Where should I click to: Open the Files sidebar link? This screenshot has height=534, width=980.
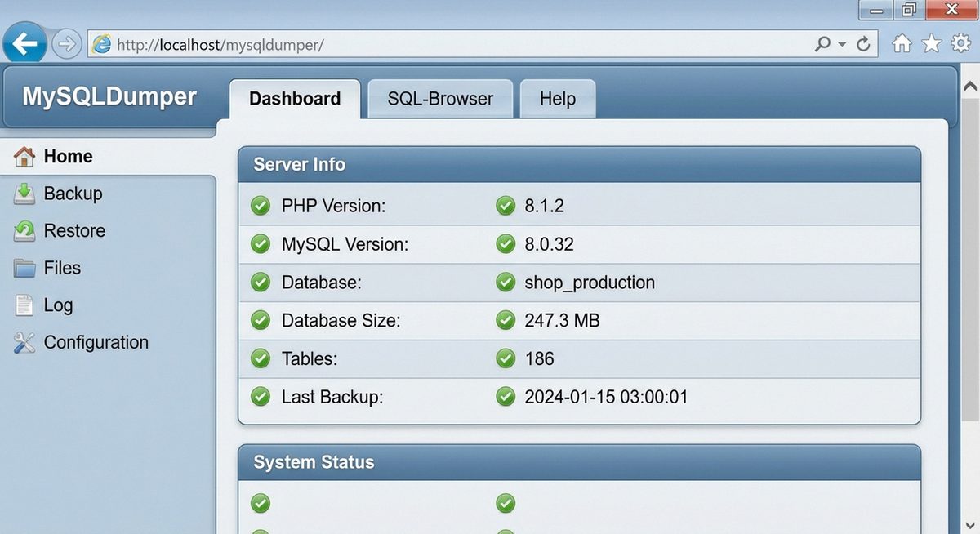62,268
